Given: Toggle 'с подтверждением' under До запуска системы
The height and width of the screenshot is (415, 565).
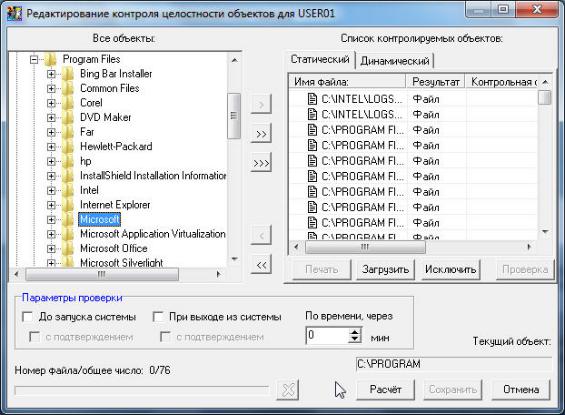Looking at the screenshot, I should 35,337.
